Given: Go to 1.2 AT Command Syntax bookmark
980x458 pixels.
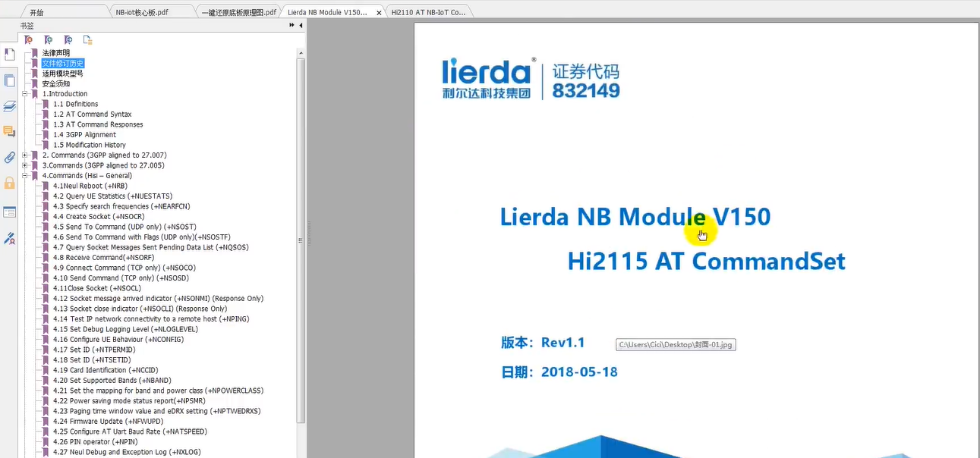Looking at the screenshot, I should (x=93, y=114).
